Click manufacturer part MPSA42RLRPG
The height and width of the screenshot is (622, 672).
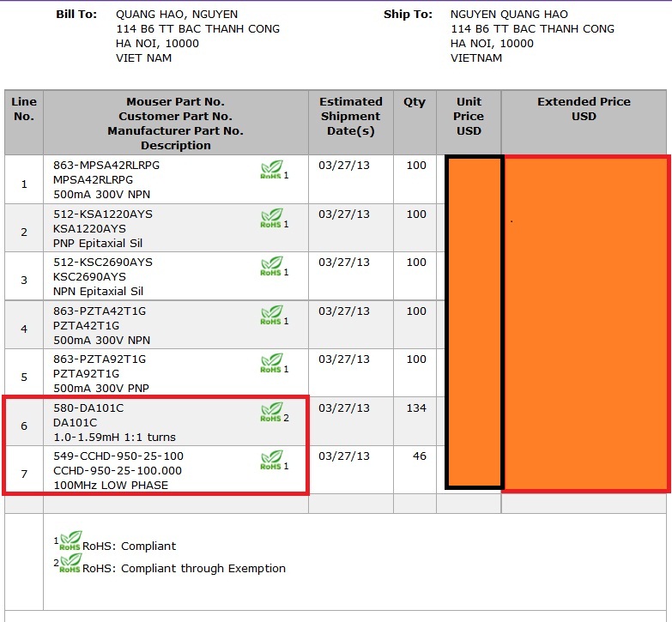(93, 180)
